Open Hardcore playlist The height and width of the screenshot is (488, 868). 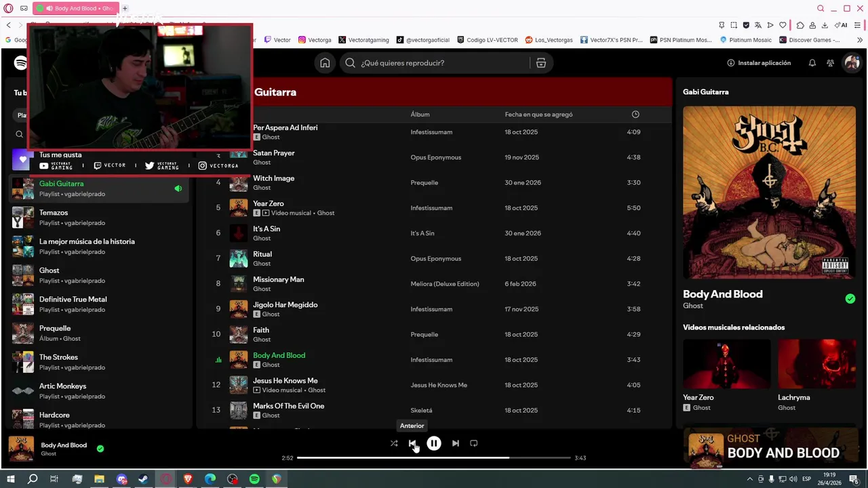click(98, 420)
